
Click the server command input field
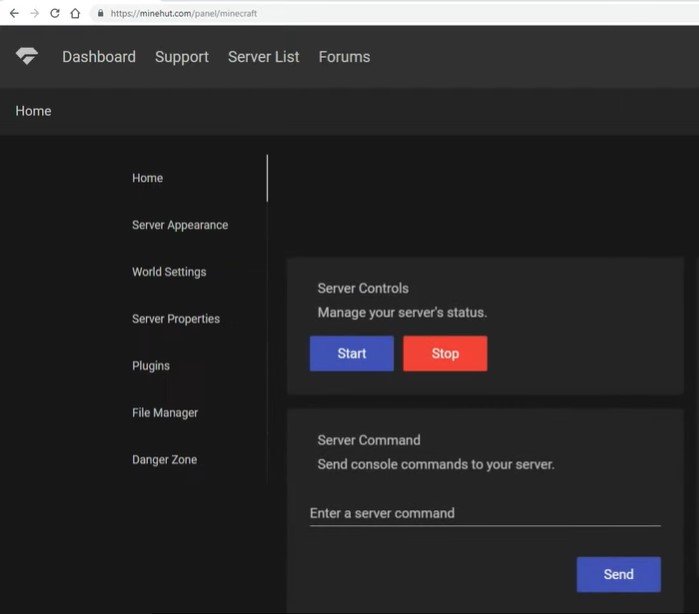[x=485, y=513]
